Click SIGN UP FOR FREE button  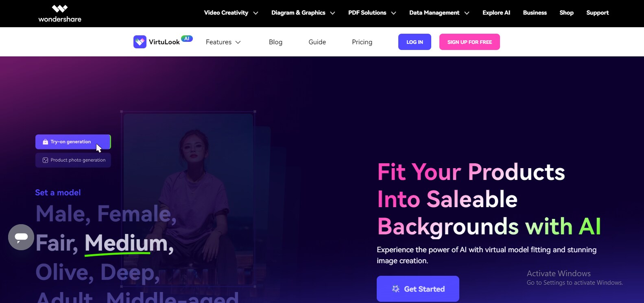469,42
